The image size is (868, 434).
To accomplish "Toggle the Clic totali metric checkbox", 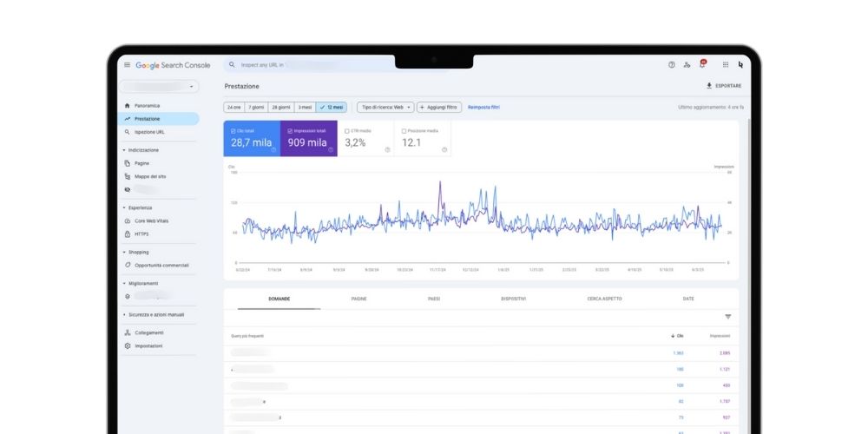I will coord(233,131).
